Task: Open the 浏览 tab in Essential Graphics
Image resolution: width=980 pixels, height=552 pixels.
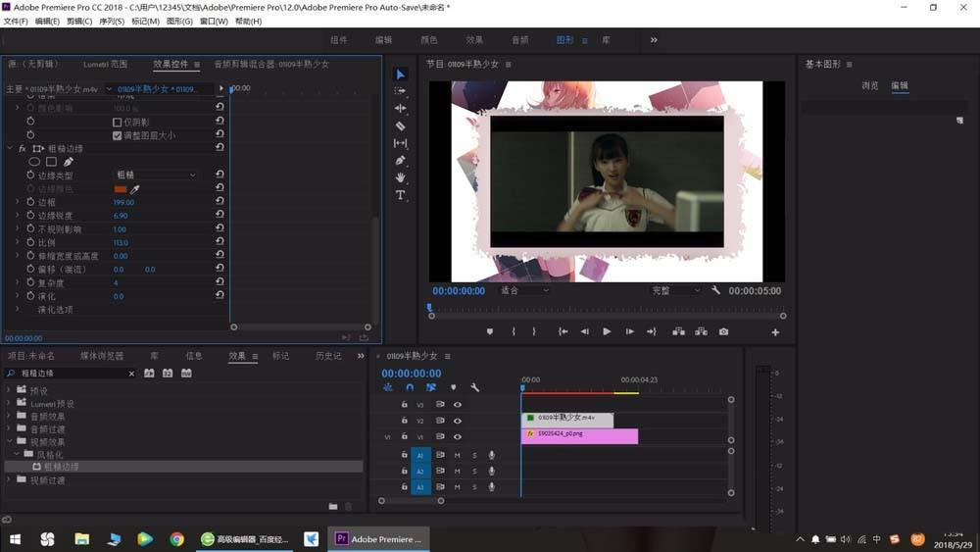Action: (x=869, y=85)
